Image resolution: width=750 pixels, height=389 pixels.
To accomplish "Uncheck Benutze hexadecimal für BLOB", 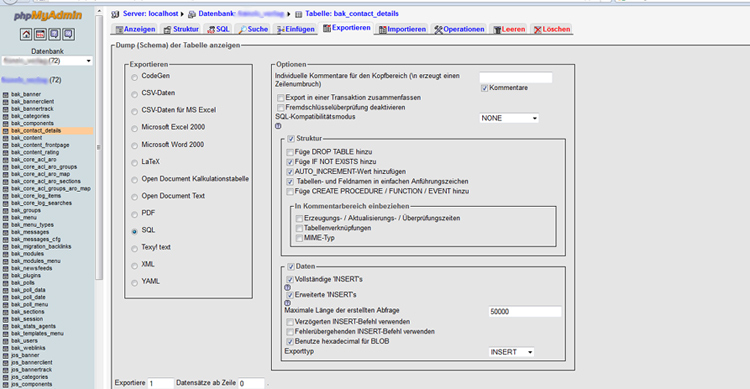I will pos(290,342).
